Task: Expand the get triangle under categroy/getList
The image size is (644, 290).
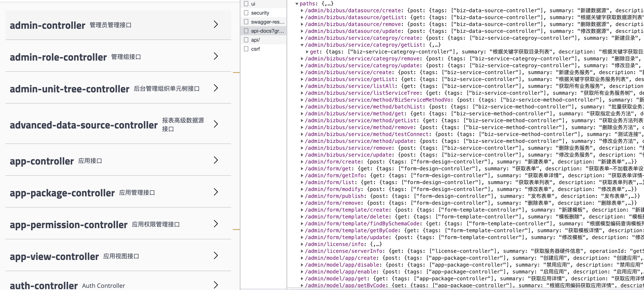Action: point(307,52)
